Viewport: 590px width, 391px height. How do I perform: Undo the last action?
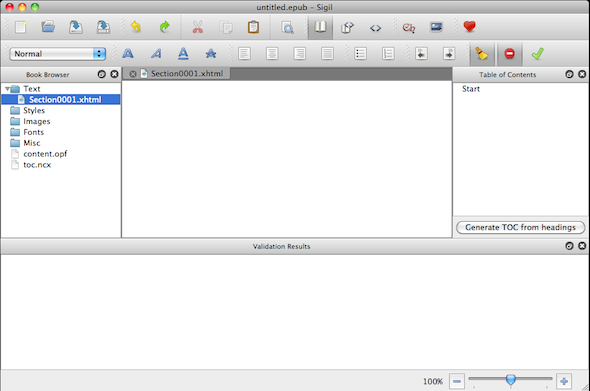[x=136, y=27]
